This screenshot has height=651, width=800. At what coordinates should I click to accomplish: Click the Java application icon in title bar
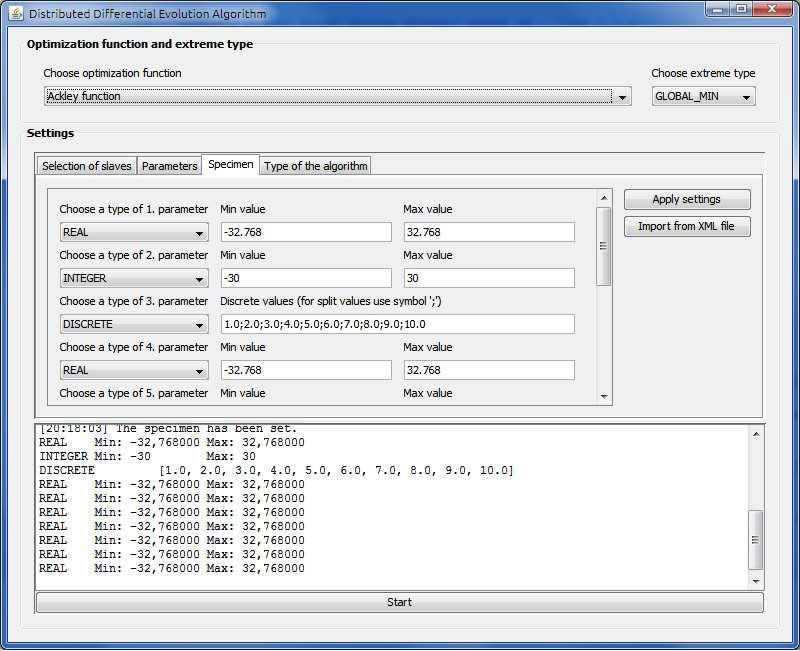point(16,13)
